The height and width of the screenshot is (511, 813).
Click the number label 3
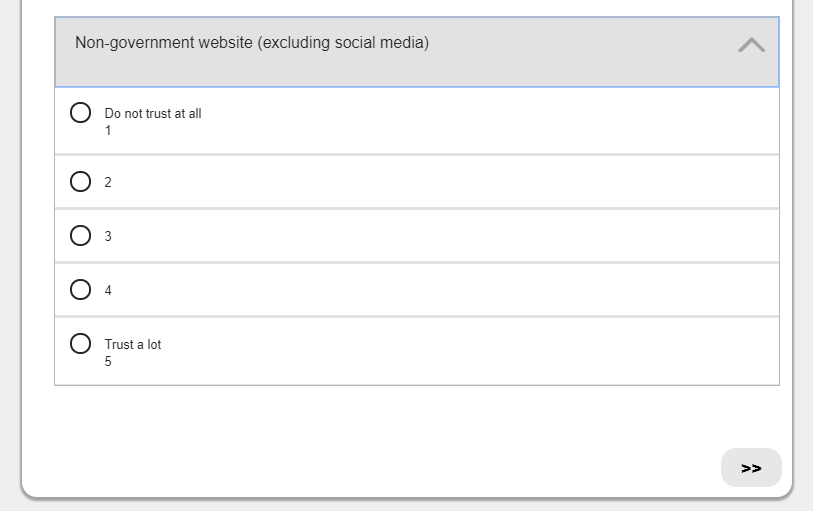pyautogui.click(x=108, y=237)
